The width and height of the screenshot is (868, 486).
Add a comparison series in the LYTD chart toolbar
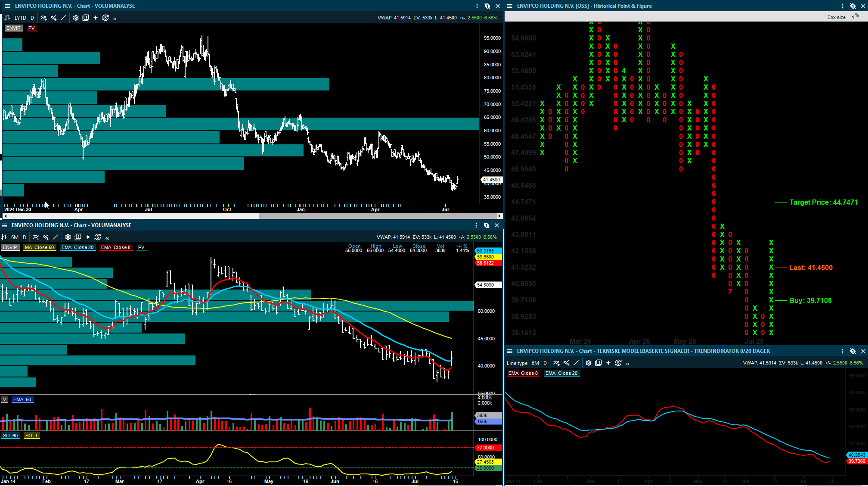click(x=53, y=18)
